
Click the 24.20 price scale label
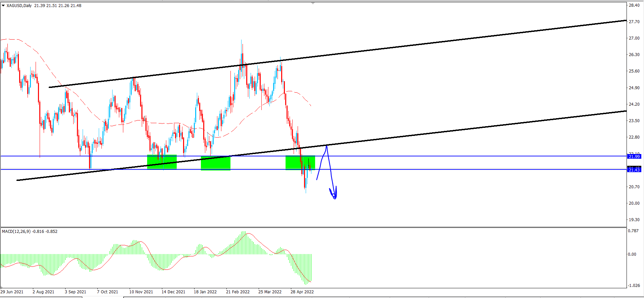[634, 104]
